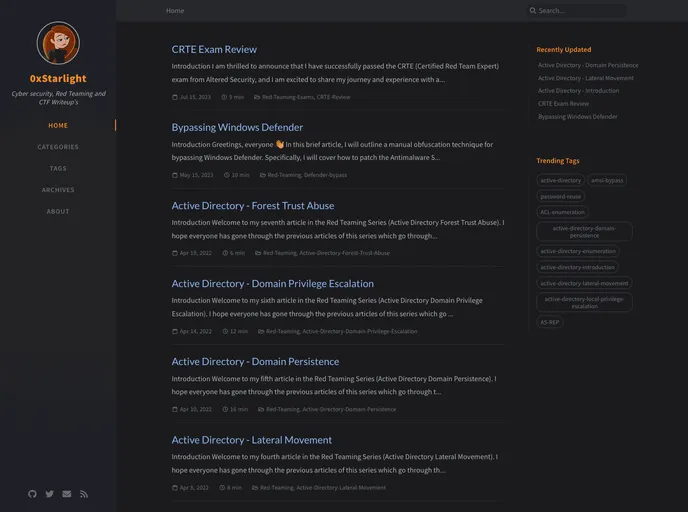
Task: Select the active-directory-enumeration tag
Action: (x=578, y=251)
